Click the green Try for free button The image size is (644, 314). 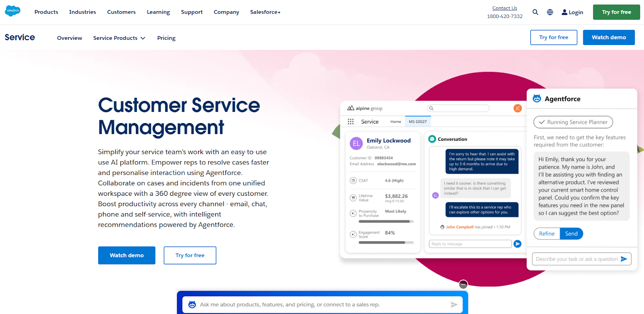616,12
